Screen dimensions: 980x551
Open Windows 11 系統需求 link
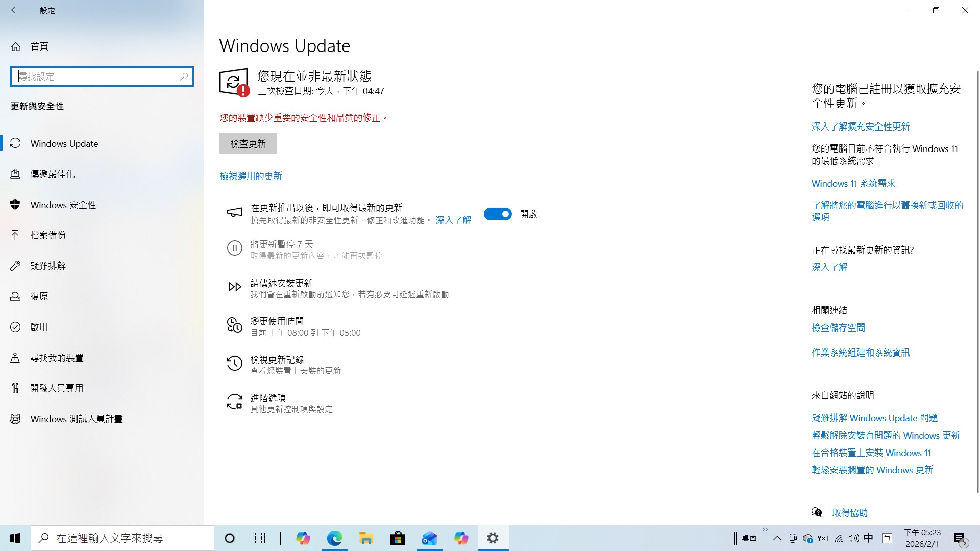coord(853,184)
